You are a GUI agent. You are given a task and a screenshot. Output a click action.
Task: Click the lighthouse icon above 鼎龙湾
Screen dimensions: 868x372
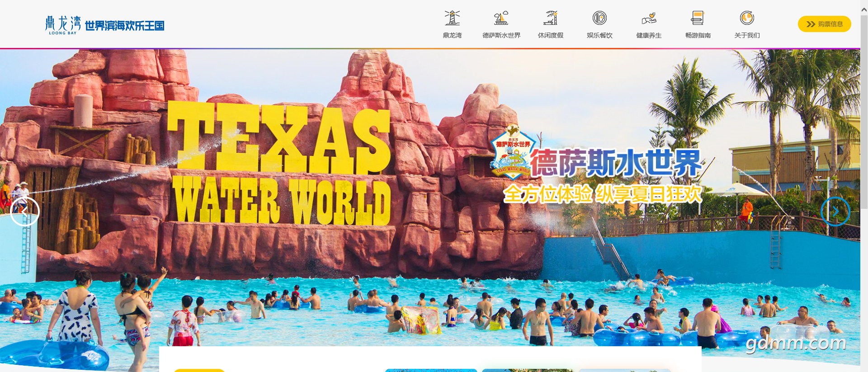point(452,18)
